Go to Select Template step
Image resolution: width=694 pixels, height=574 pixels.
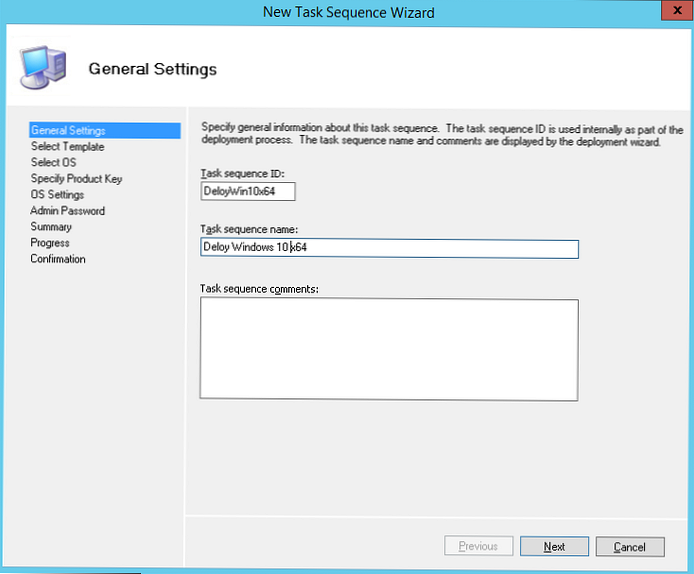point(67,147)
